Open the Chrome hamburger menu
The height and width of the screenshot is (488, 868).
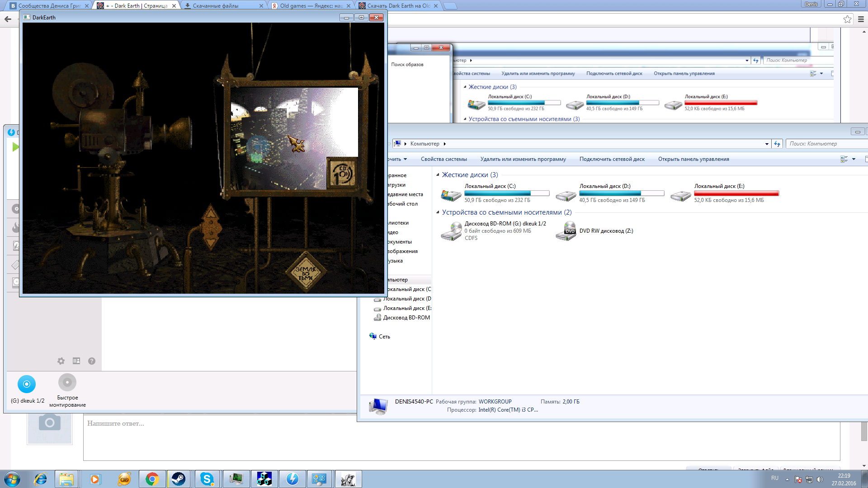coord(861,19)
